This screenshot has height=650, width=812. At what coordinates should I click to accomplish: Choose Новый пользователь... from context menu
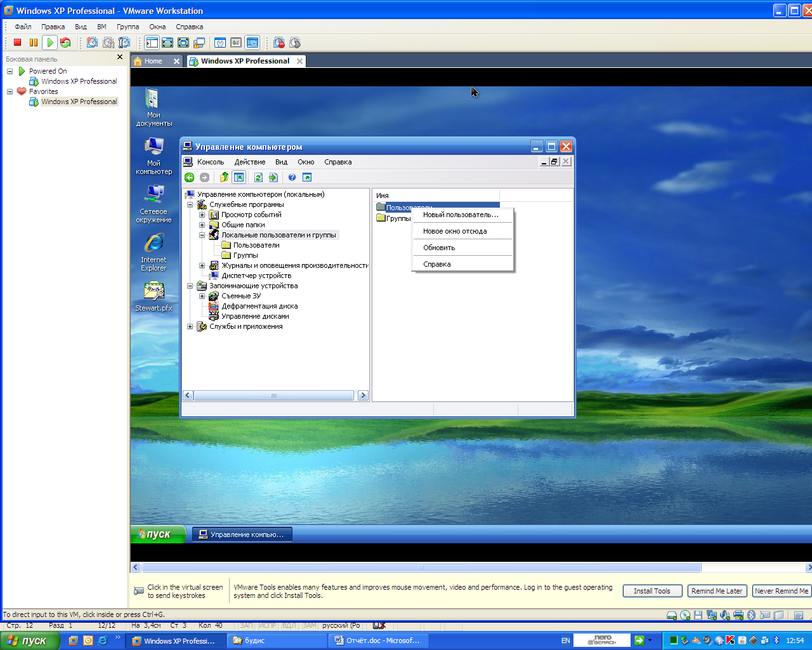click(x=462, y=215)
